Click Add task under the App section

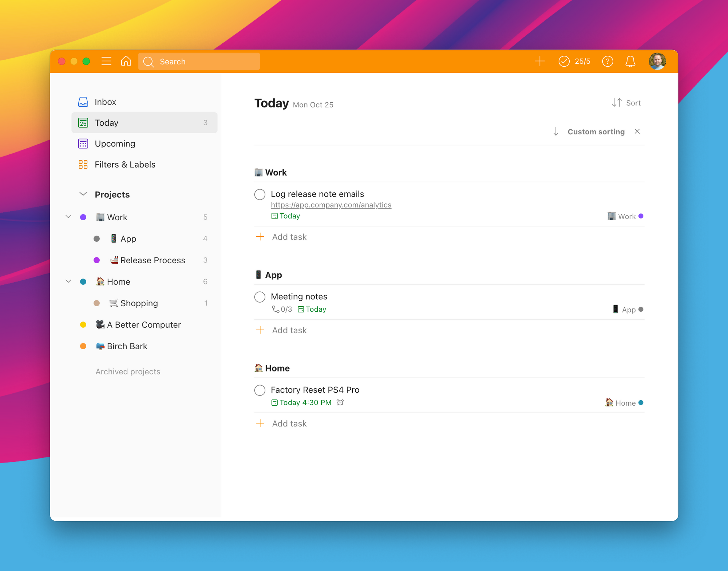click(x=289, y=330)
